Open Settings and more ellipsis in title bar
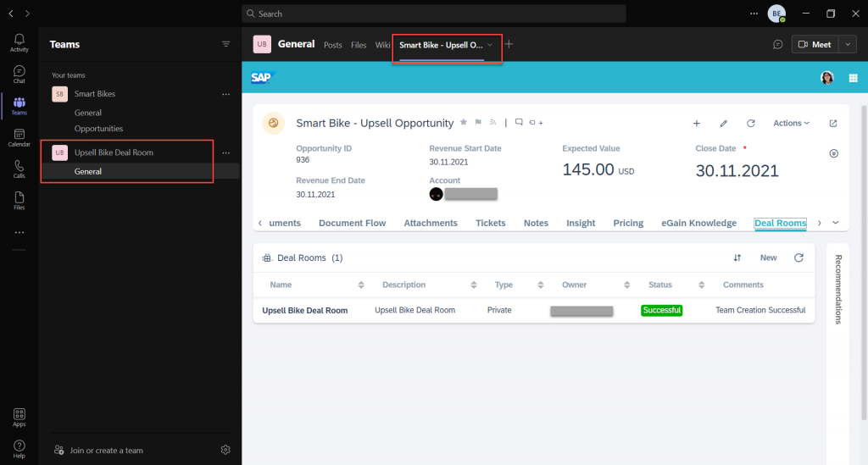The width and height of the screenshot is (868, 465). point(754,14)
